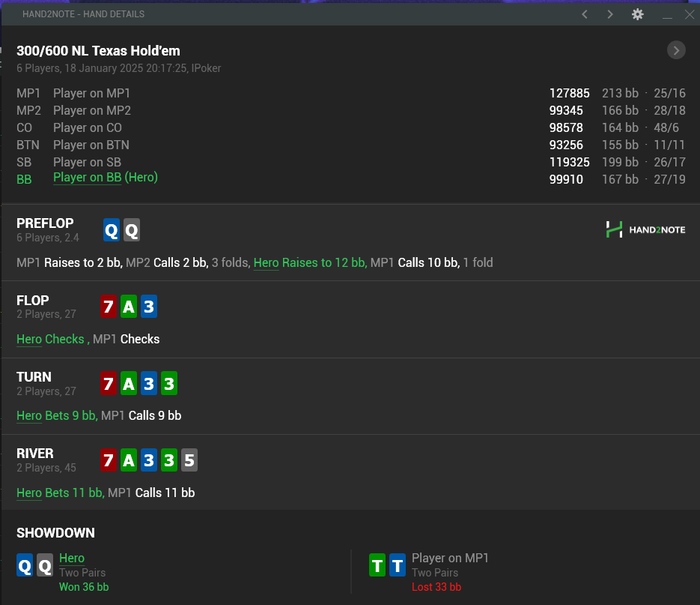Click Hero Raises to 12 bb action
Viewport: 700px width, 605px height.
[x=310, y=263]
